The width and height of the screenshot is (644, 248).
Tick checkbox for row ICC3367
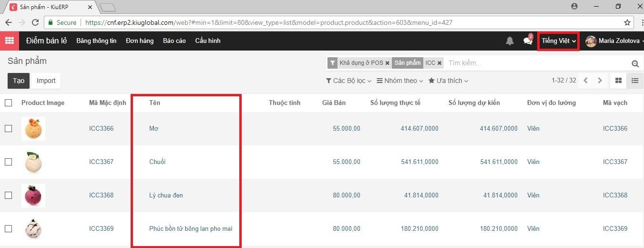point(8,162)
